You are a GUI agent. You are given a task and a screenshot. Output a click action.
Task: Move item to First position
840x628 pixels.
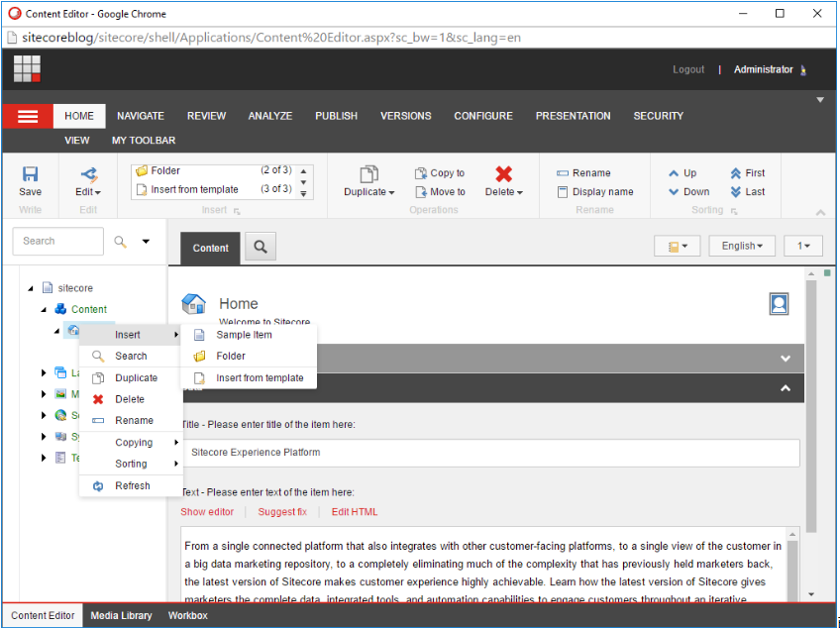pyautogui.click(x=748, y=173)
